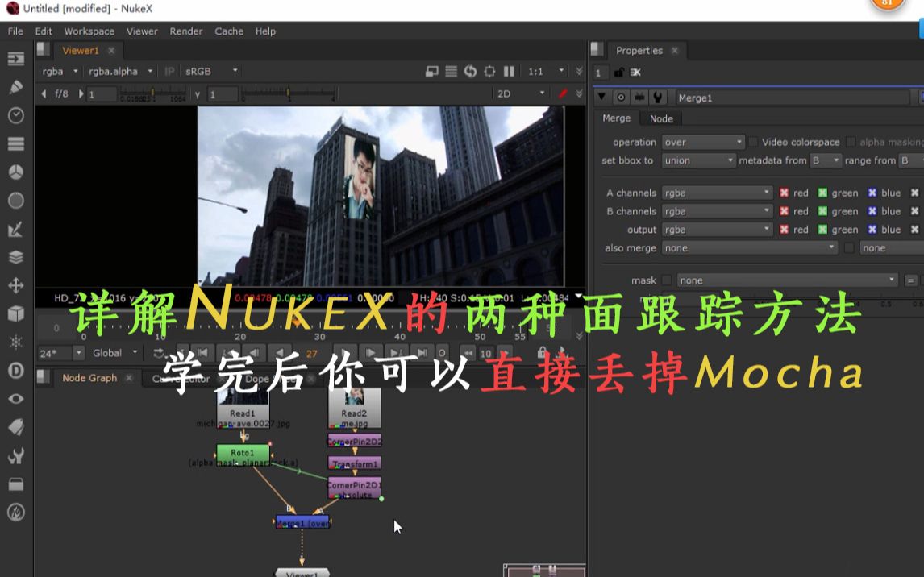Open the Workspace menu
This screenshot has height=577, width=924.
(88, 31)
